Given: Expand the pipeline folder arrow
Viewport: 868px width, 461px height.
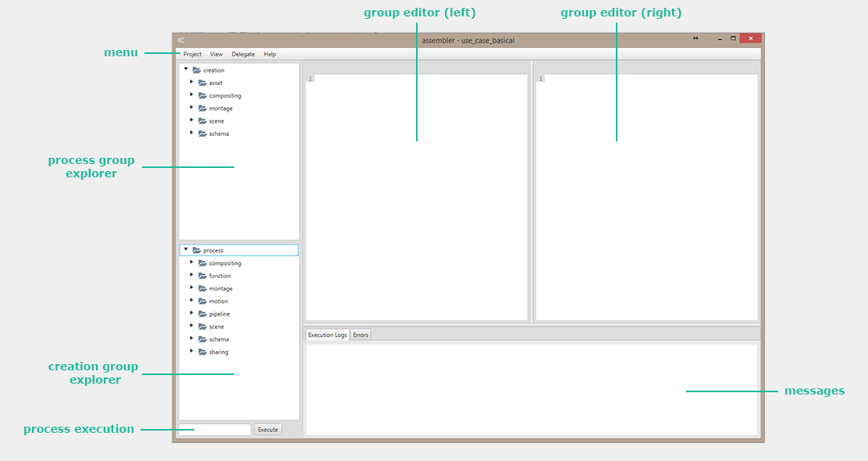Looking at the screenshot, I should pos(191,313).
